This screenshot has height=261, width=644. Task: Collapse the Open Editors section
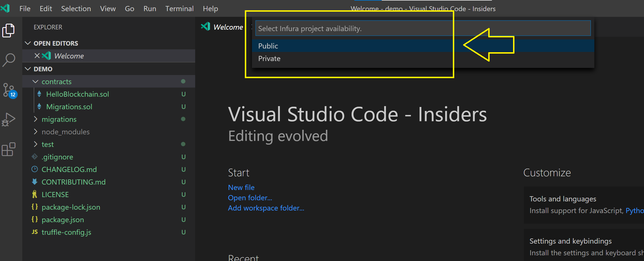coord(28,43)
